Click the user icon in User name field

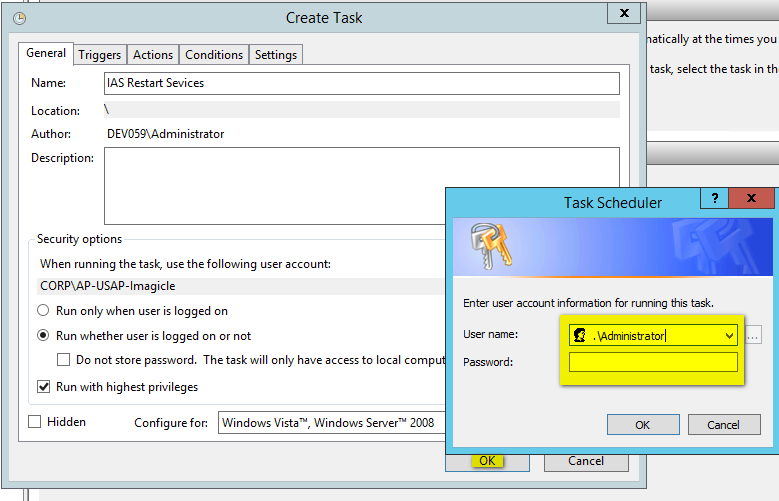click(x=579, y=336)
